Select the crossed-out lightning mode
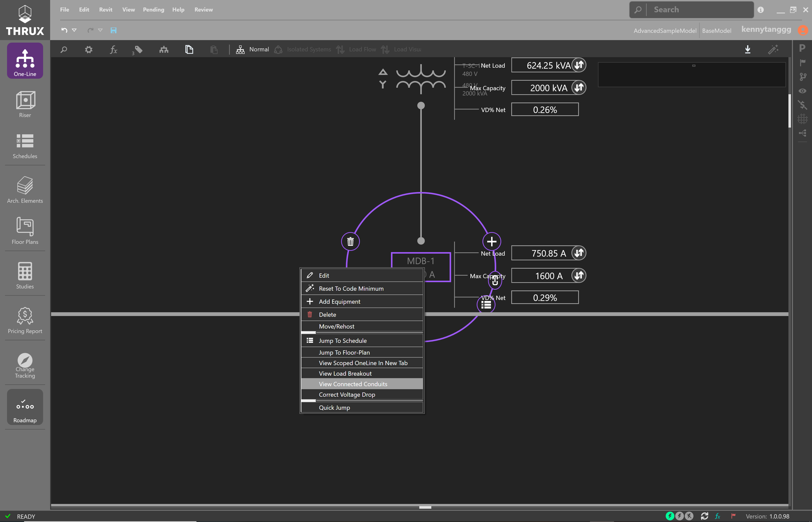812x522 pixels. pos(689,516)
